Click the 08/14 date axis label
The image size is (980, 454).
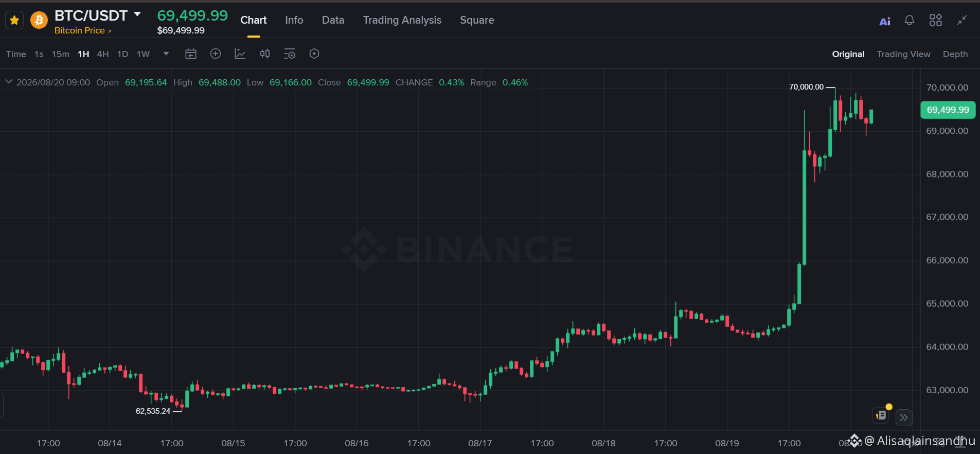pyautogui.click(x=110, y=443)
